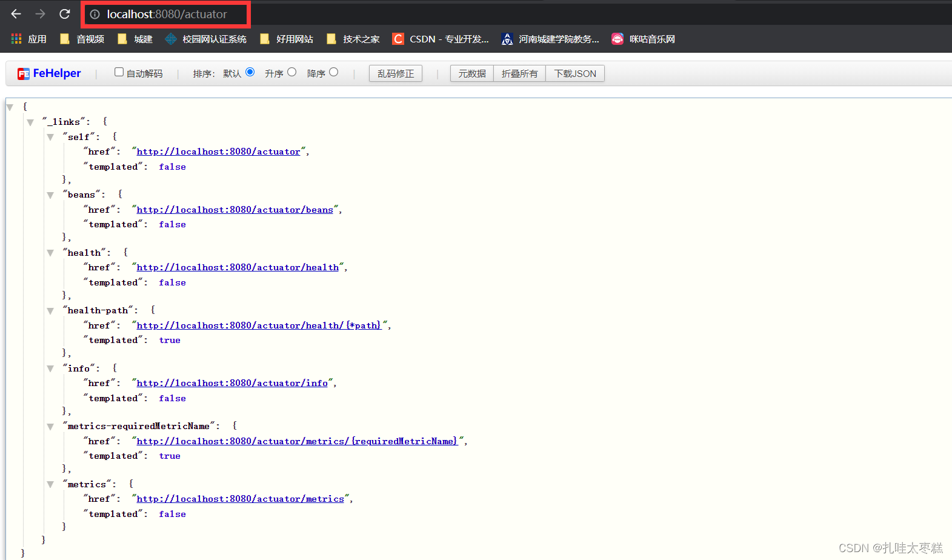952x560 pixels.
Task: Collapse the root JSON object
Action: coord(10,107)
